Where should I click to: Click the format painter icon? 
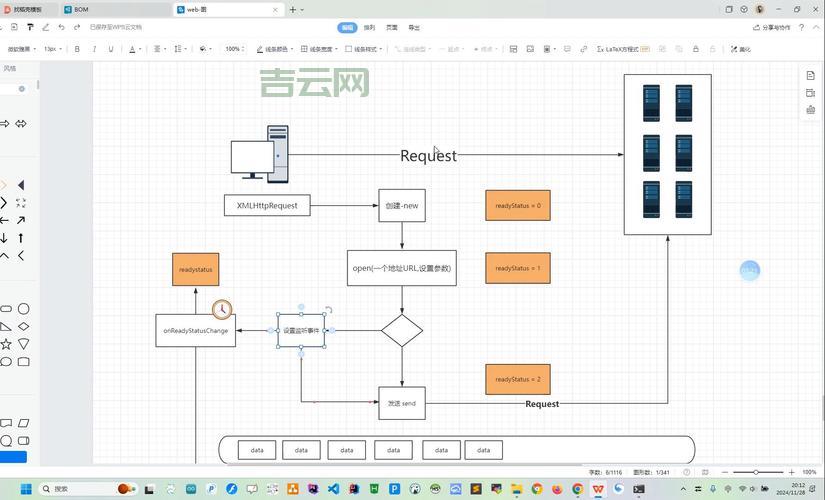pos(29,27)
